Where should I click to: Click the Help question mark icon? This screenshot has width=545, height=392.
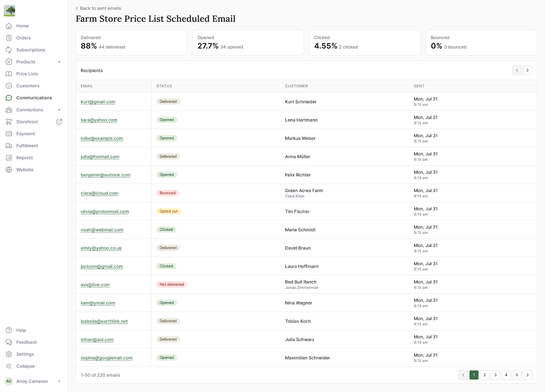(x=9, y=330)
